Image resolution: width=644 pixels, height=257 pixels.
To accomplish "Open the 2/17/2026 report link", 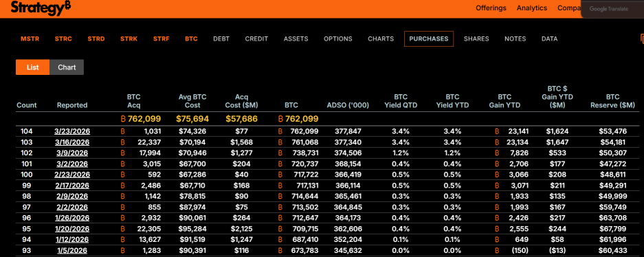I will [x=72, y=185].
